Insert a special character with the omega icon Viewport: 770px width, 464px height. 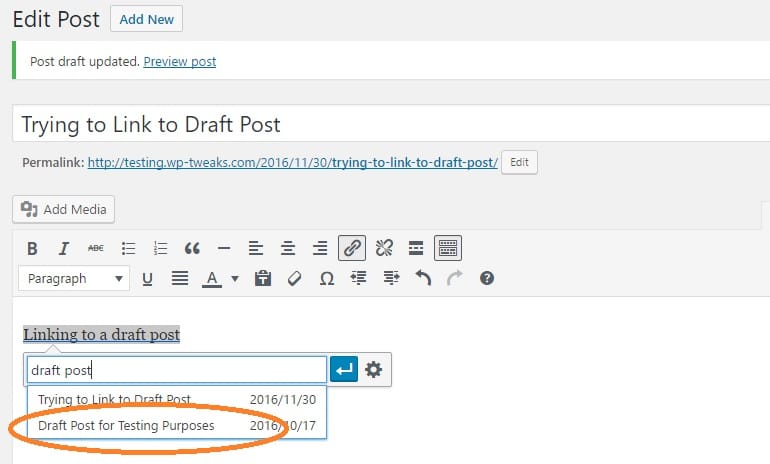pyautogui.click(x=326, y=279)
